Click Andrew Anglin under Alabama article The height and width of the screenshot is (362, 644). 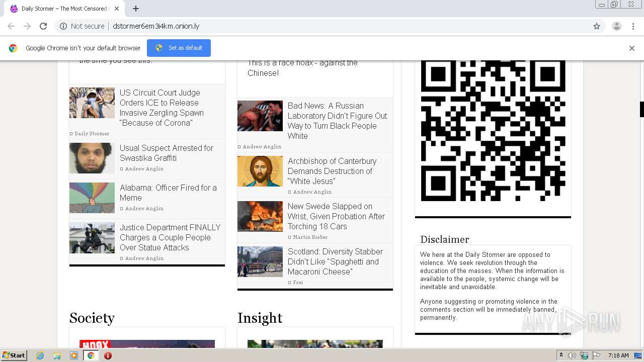tap(144, 209)
